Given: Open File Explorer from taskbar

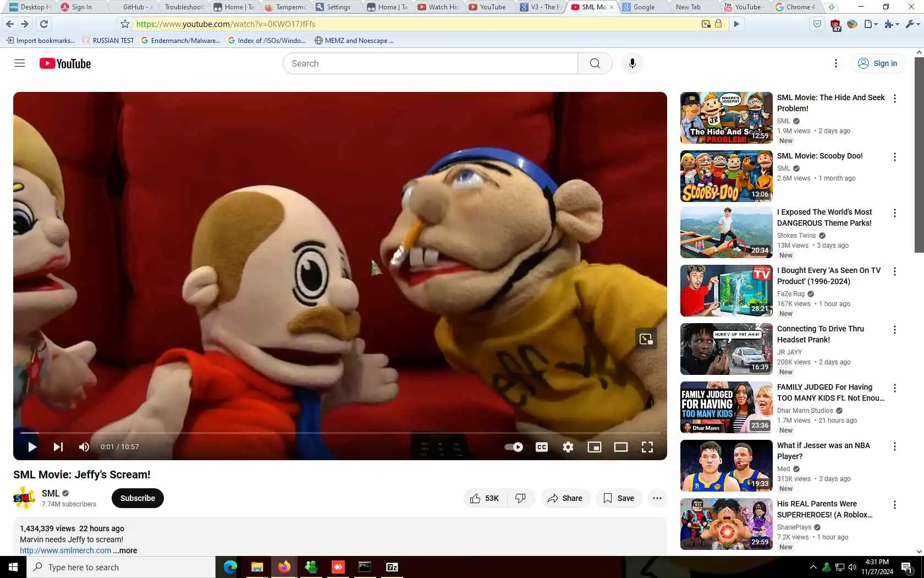Looking at the screenshot, I should [x=257, y=567].
